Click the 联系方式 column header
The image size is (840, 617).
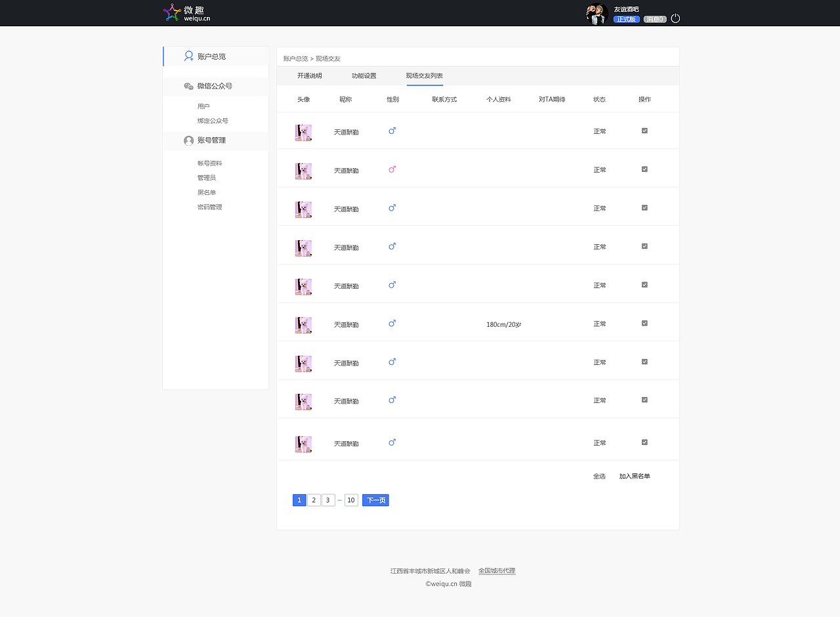[x=444, y=100]
